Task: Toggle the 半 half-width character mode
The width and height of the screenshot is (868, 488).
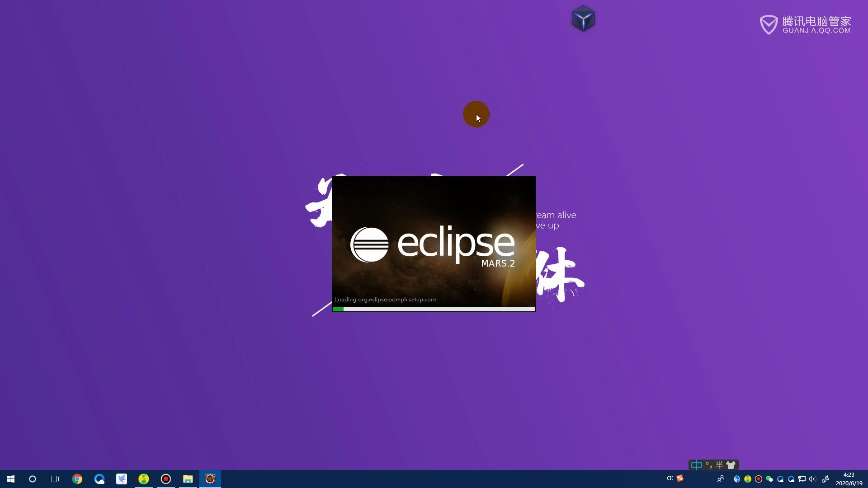Action: pyautogui.click(x=719, y=465)
